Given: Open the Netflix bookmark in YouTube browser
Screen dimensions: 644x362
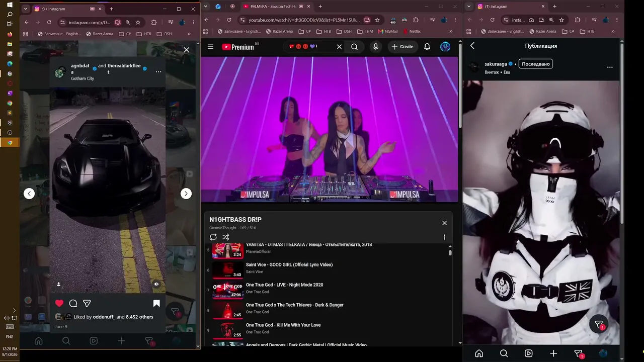Looking at the screenshot, I should tap(411, 31).
